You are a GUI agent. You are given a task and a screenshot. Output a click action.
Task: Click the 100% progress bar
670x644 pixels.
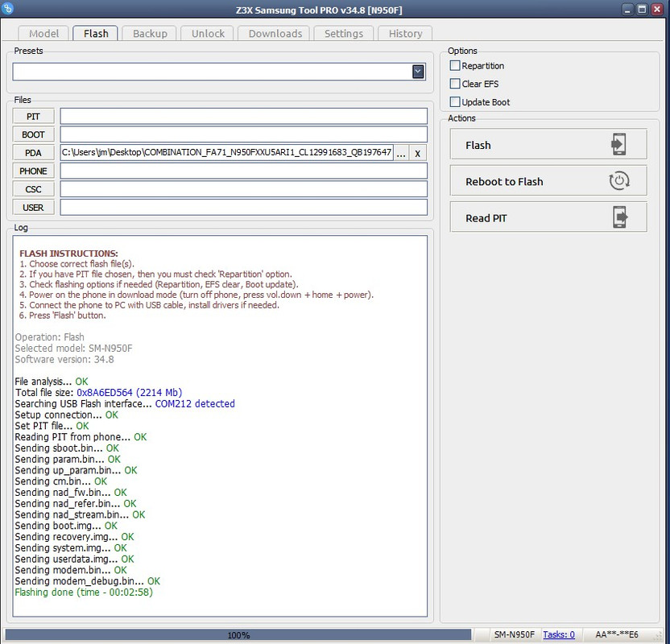(x=238, y=635)
